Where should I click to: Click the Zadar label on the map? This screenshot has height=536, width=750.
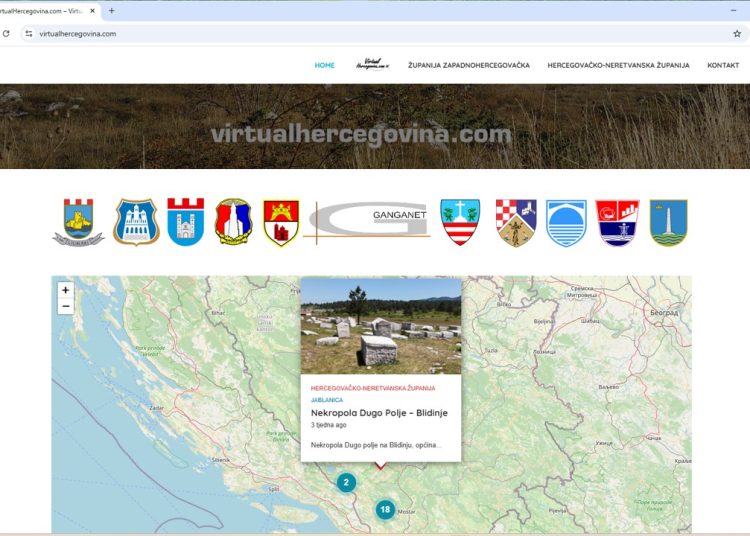(x=157, y=408)
